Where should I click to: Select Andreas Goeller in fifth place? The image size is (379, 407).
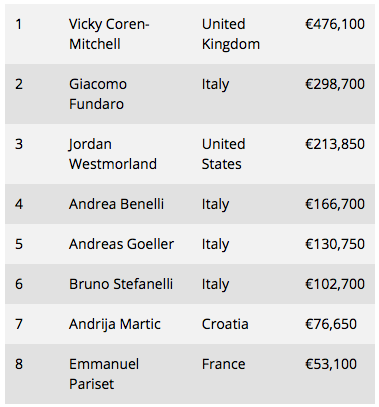[x=121, y=244]
